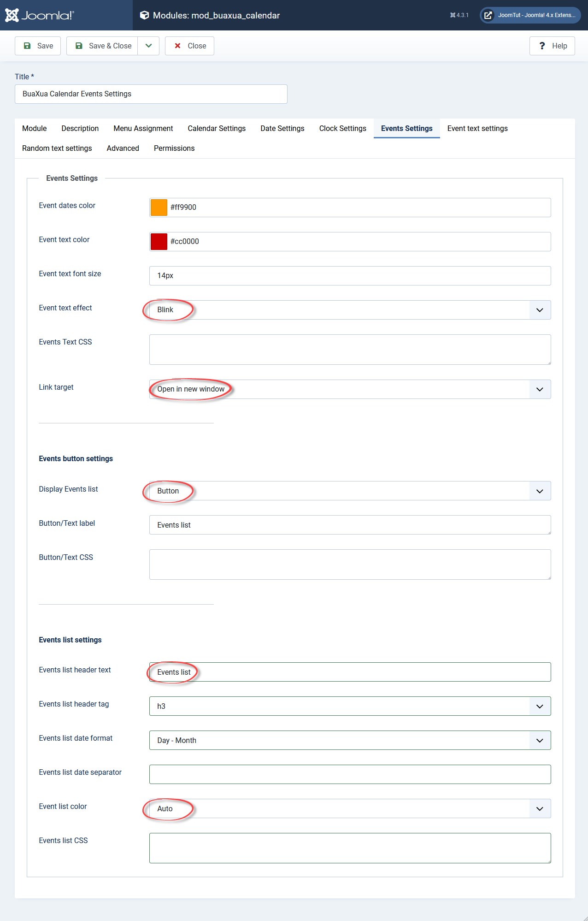The width and height of the screenshot is (588, 921).
Task: Click the 'Event list color' label
Action: click(63, 806)
